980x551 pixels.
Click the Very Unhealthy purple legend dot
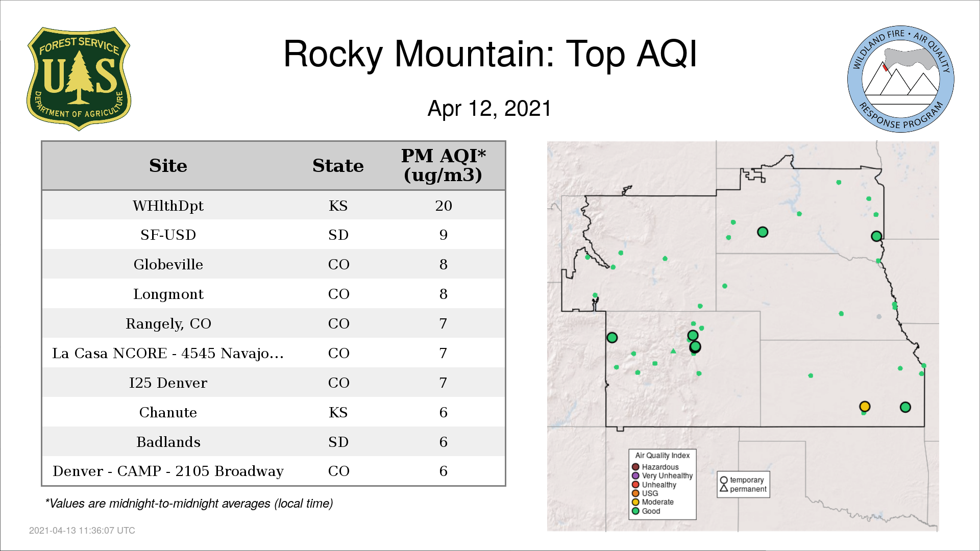635,475
